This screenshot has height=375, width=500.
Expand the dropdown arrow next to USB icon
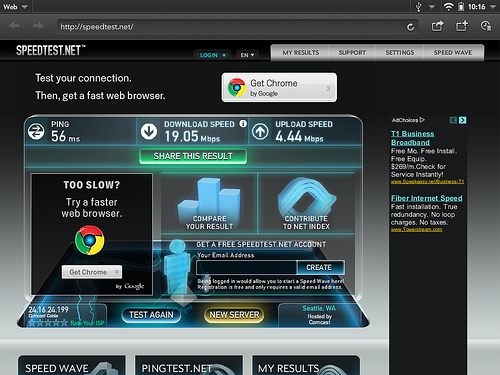[432, 7]
